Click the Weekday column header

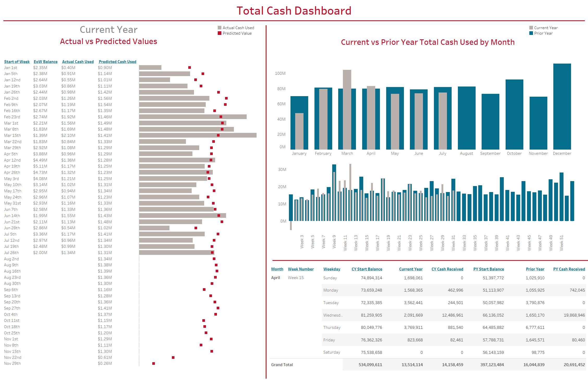[x=332, y=269]
